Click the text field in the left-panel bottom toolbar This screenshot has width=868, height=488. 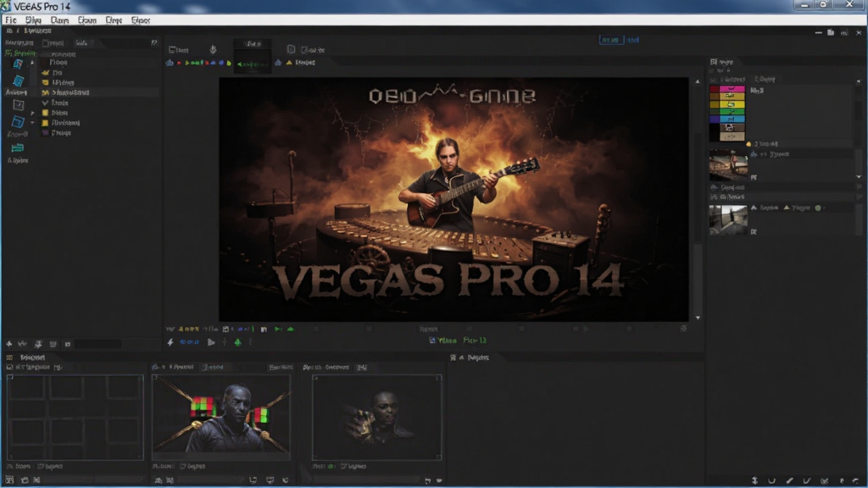point(97,344)
